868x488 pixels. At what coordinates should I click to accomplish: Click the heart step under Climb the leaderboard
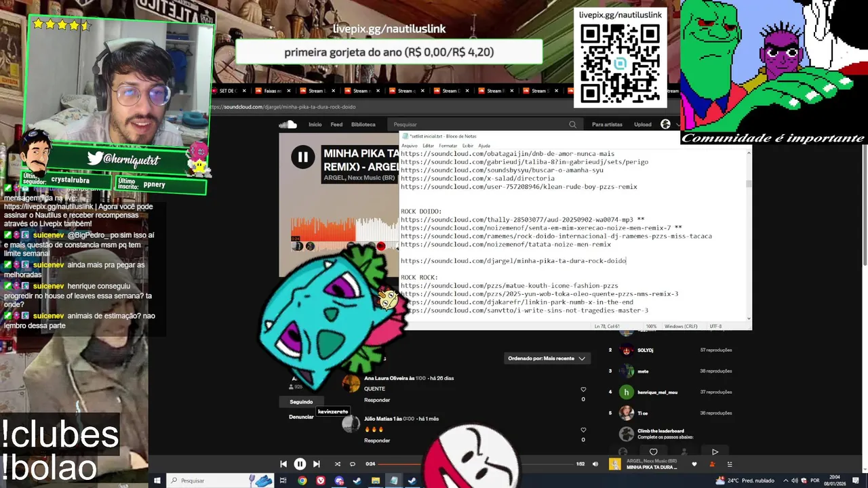653,452
